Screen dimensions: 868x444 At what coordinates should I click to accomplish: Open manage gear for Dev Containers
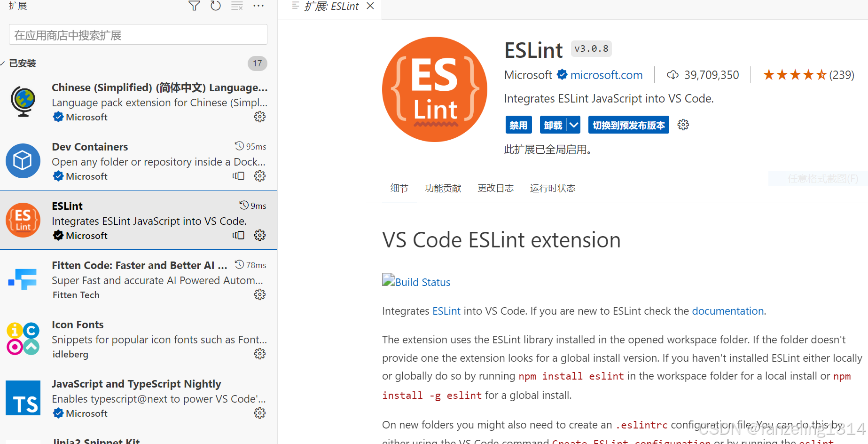coord(260,176)
